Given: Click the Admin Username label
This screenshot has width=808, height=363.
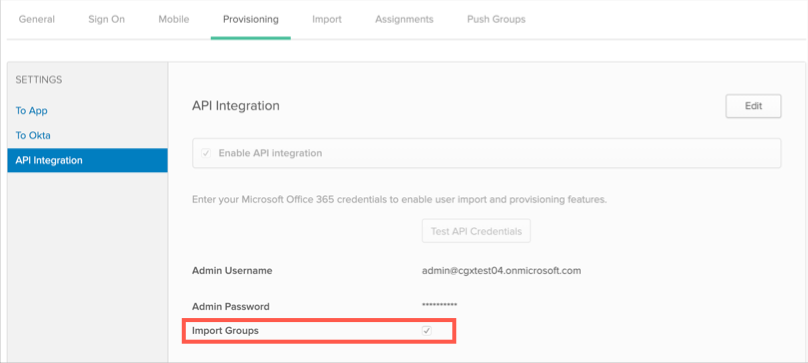Looking at the screenshot, I should pos(232,271).
